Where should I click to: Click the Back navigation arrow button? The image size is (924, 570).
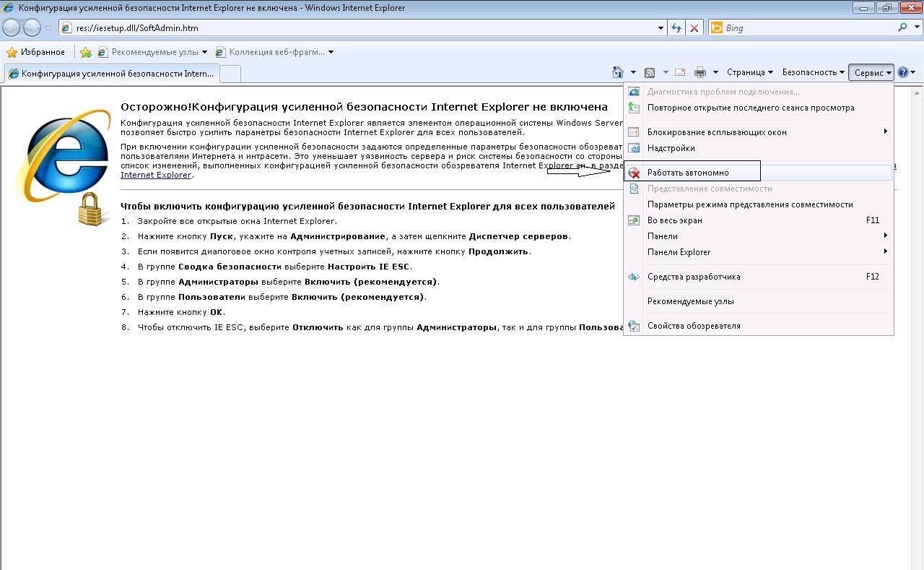point(11,27)
